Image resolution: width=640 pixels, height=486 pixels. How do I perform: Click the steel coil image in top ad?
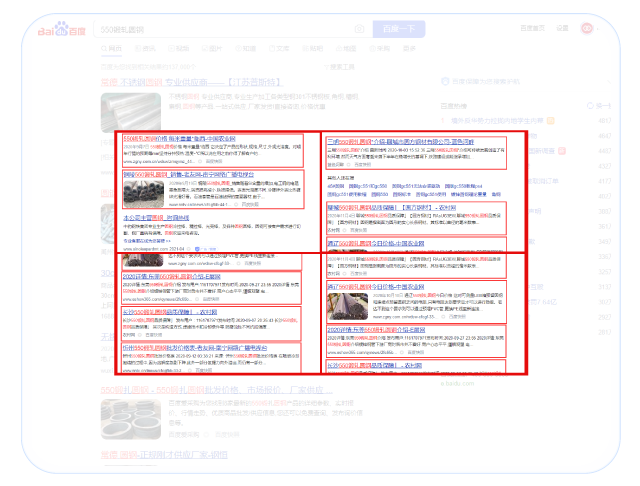click(x=128, y=111)
